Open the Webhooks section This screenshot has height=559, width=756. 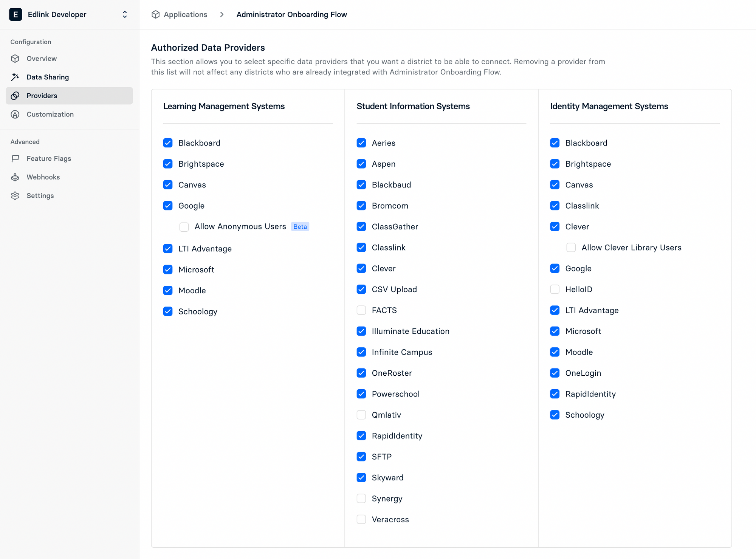point(69,177)
